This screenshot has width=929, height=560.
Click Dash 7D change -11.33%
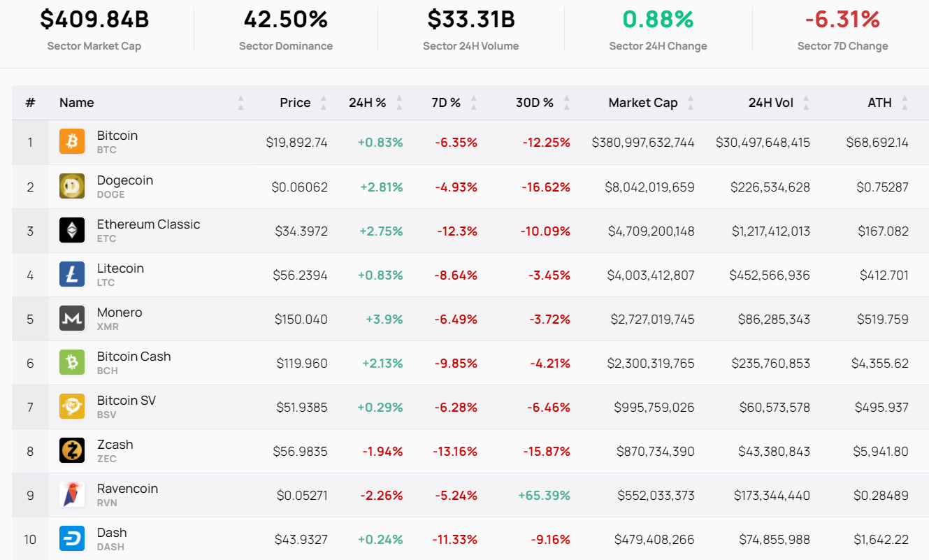click(455, 539)
